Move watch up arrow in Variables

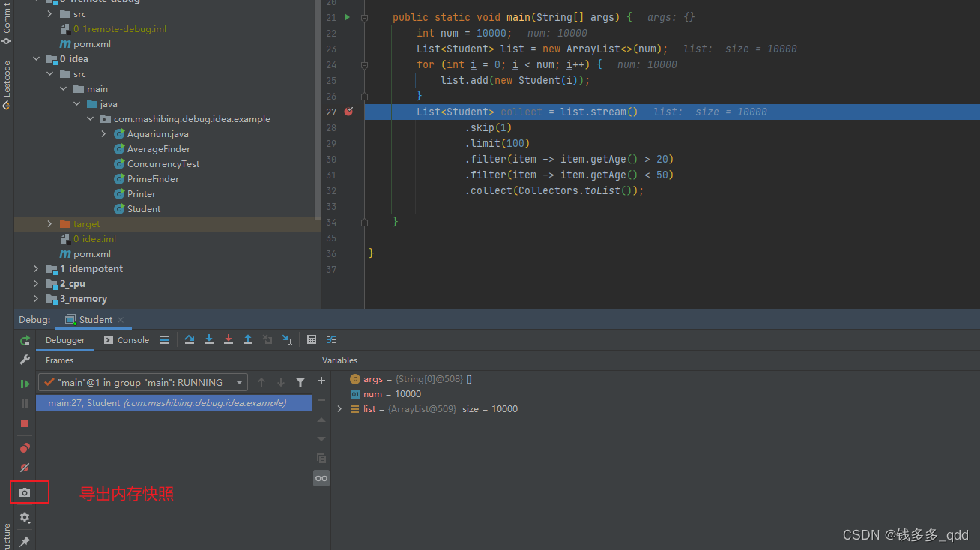(x=321, y=420)
